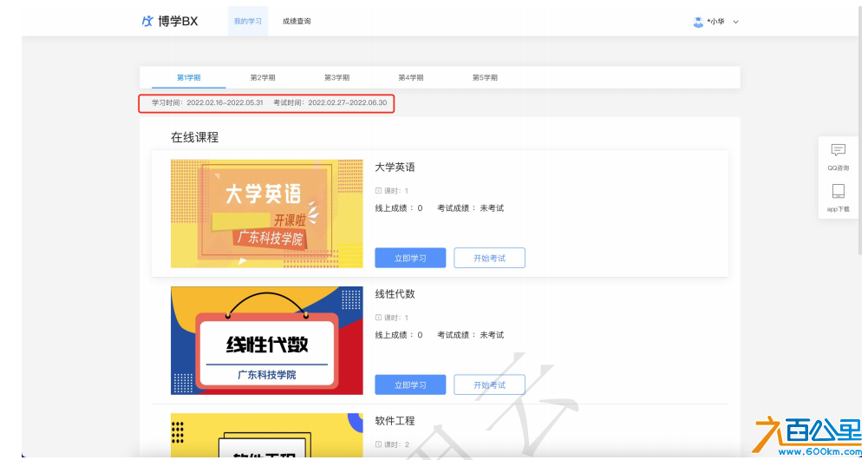
Task: Open the 成绩查询 tab
Action: click(297, 22)
